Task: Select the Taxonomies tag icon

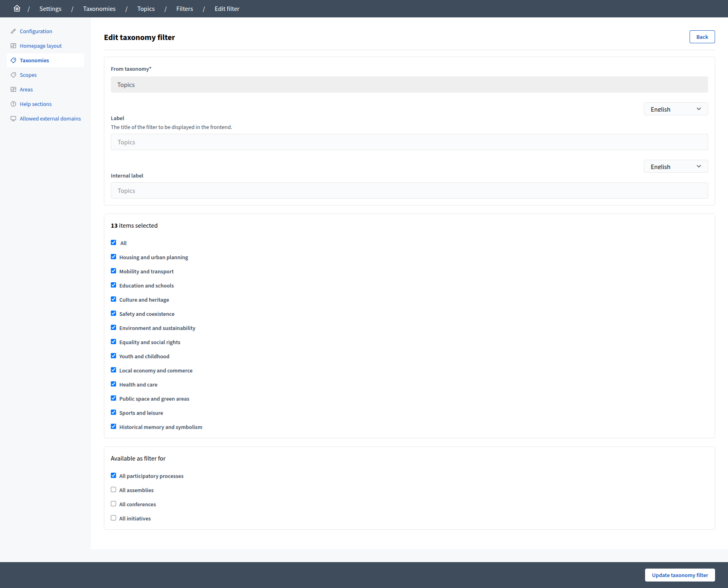Action: [x=13, y=60]
